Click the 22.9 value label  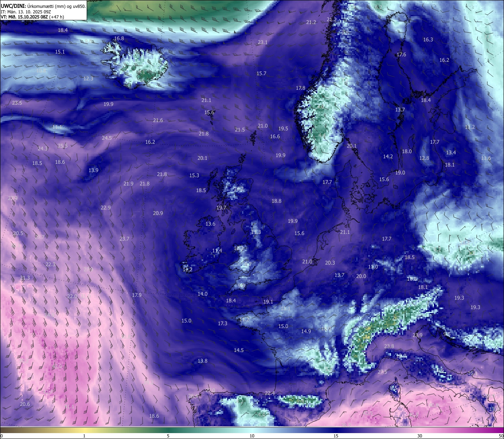click(106, 208)
